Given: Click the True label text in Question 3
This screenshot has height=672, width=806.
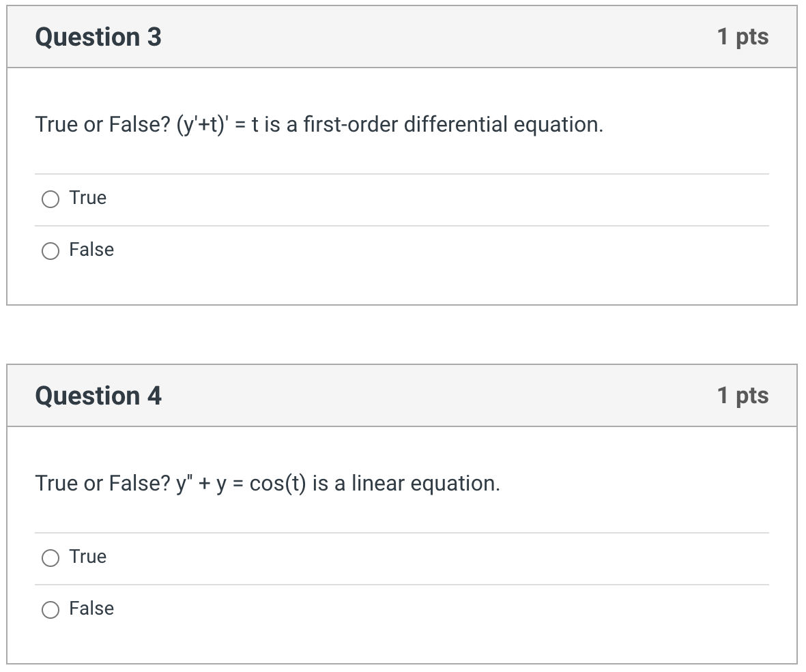Looking at the screenshot, I should tap(87, 198).
